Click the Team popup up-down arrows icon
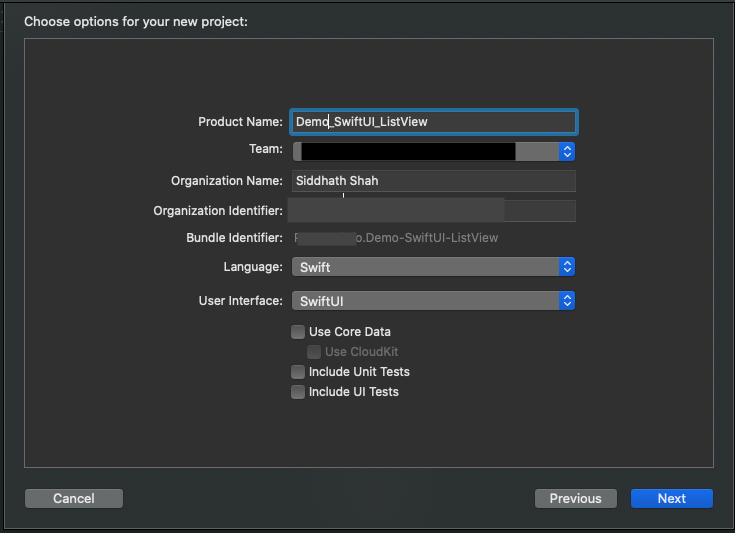This screenshot has width=735, height=533. click(567, 151)
